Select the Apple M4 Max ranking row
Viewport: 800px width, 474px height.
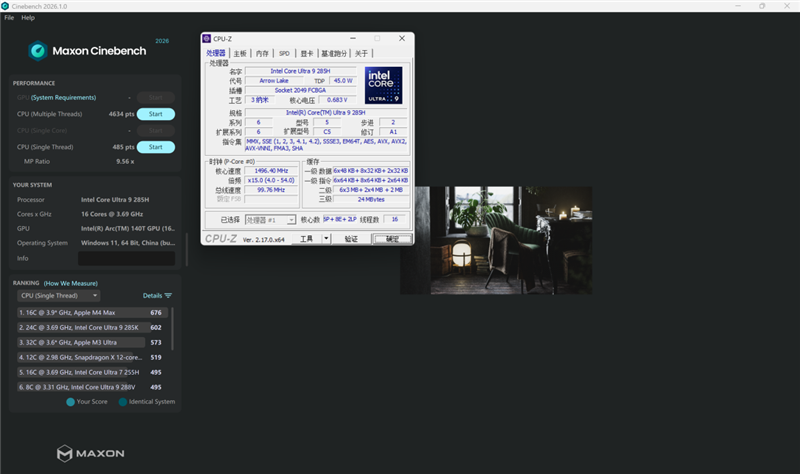click(x=92, y=313)
